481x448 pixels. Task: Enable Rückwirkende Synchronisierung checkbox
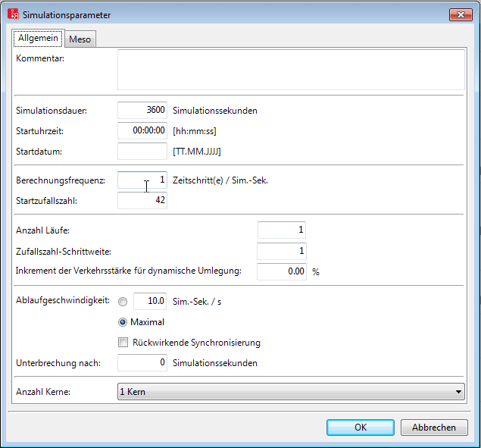123,343
